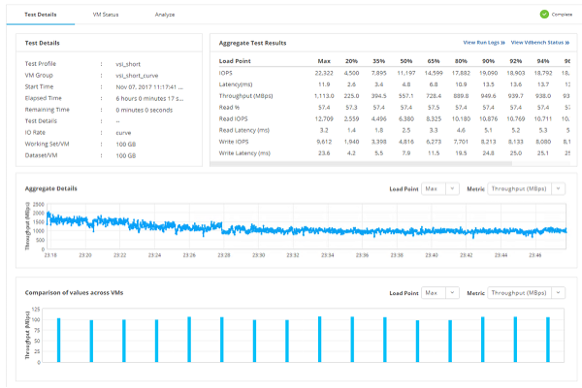
Task: Open Aggregate Details Load Point dropdown
Action: [440, 189]
